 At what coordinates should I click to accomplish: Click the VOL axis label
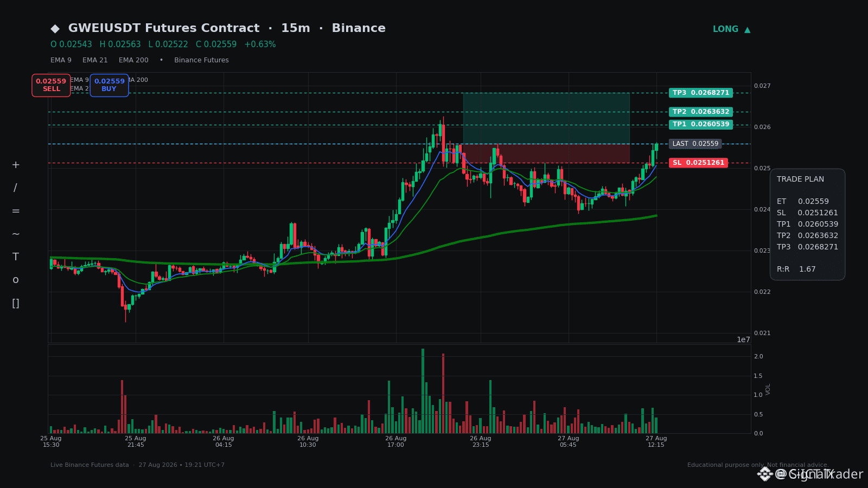pyautogui.click(x=768, y=389)
